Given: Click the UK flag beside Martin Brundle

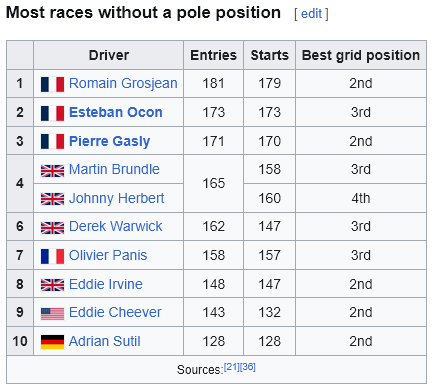Looking at the screenshot, I should [x=52, y=171].
